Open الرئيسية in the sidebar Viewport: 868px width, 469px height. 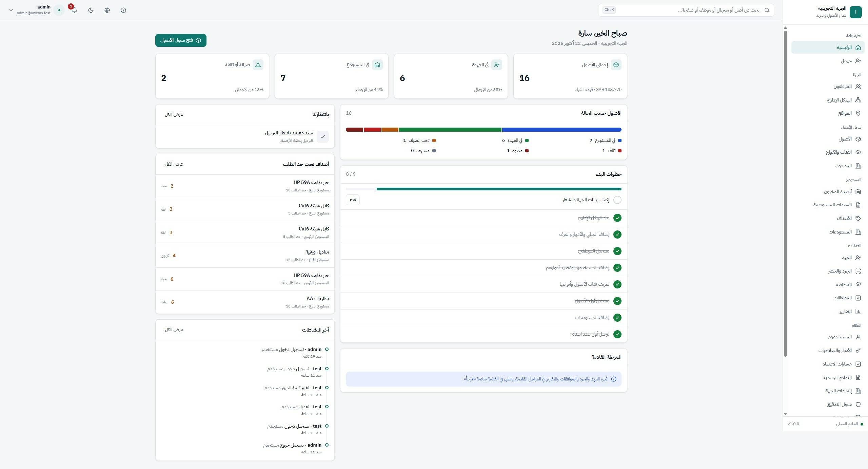pos(828,48)
